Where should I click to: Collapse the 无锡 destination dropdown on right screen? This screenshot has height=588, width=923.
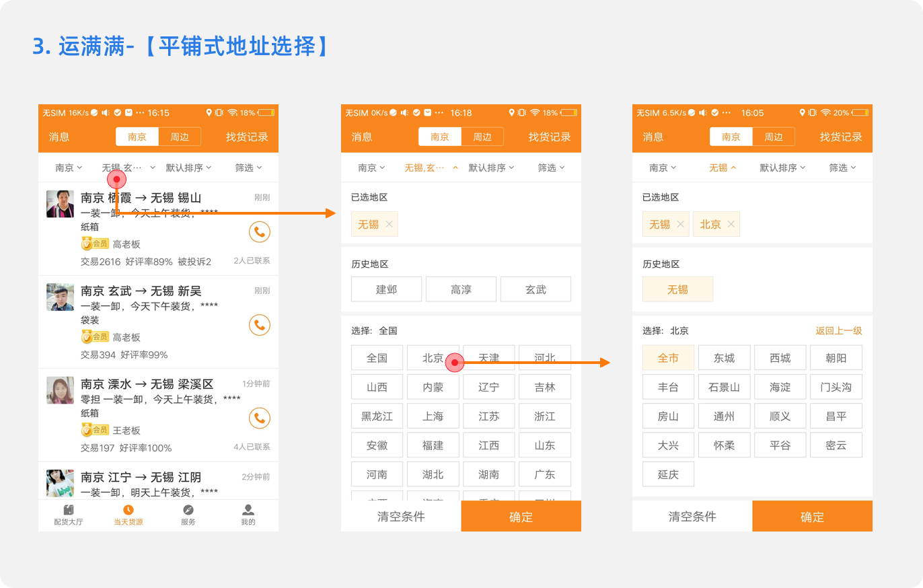(723, 168)
